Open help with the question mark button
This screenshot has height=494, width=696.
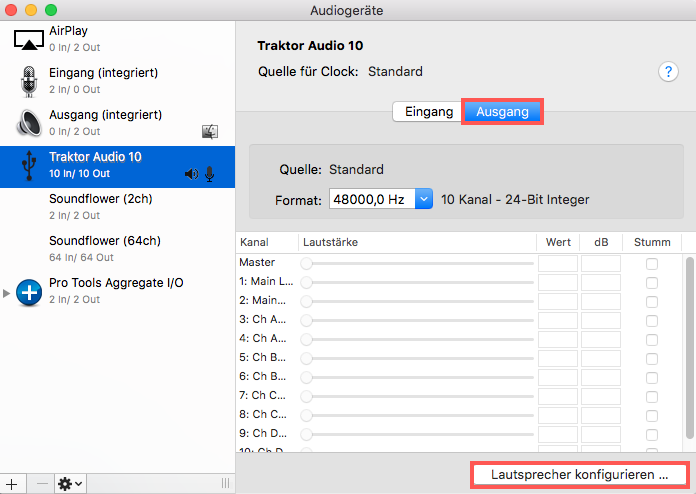click(668, 71)
